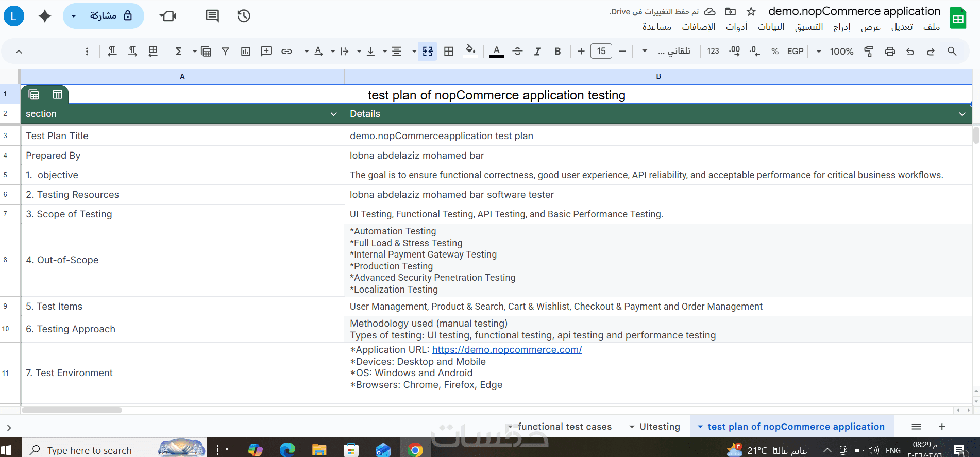Viewport: 980px width, 457px height.
Task: Insert a chart from the toolbar
Action: point(246,52)
